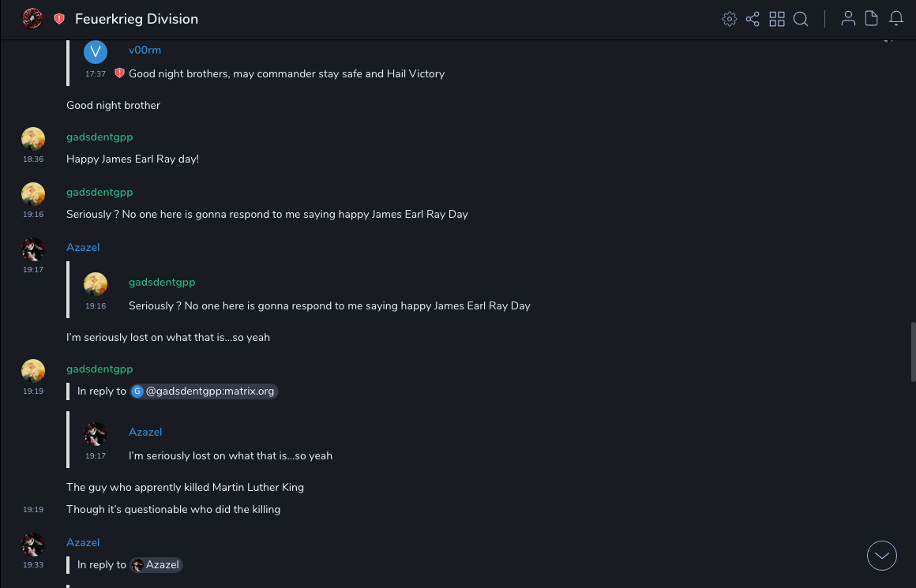916x588 pixels.
Task: Click the 19:19 timestamp under gadsdentgpp's avatar
Action: click(x=33, y=391)
